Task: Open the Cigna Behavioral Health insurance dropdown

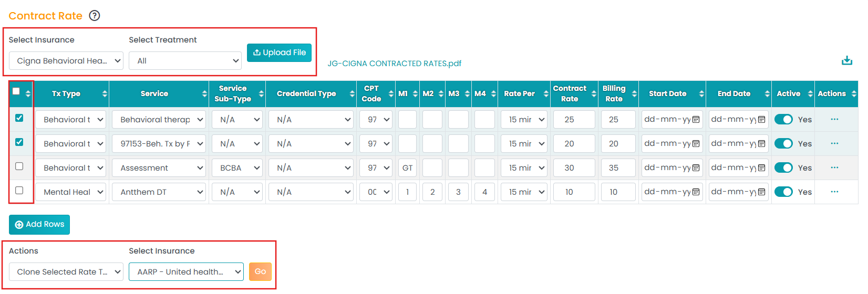Action: click(x=66, y=61)
